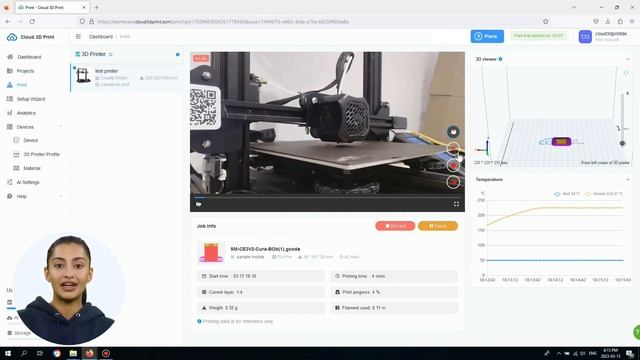Image resolution: width=640 pixels, height=360 pixels.
Task: Click the SM-CE3V2-Cura gcode file name
Action: 265,249
